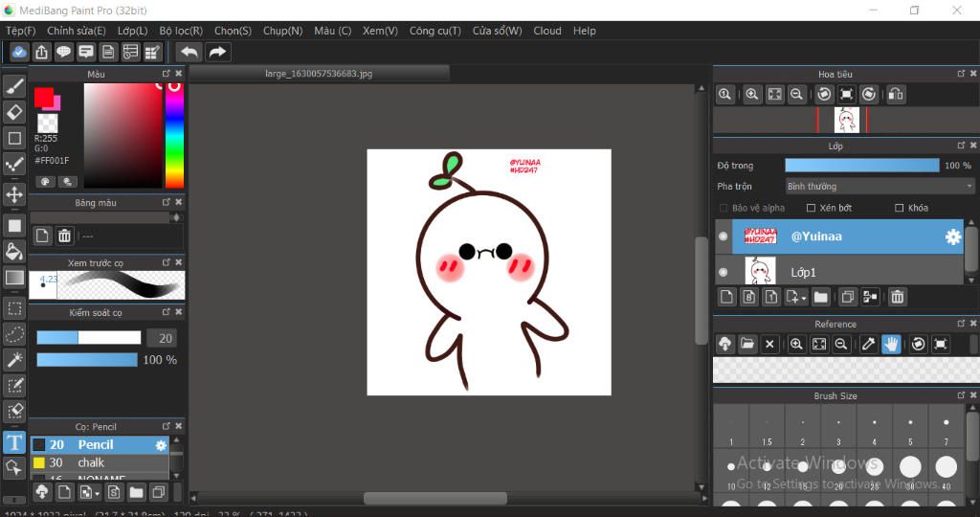Click the canvas vertical scrollbar

click(x=701, y=289)
